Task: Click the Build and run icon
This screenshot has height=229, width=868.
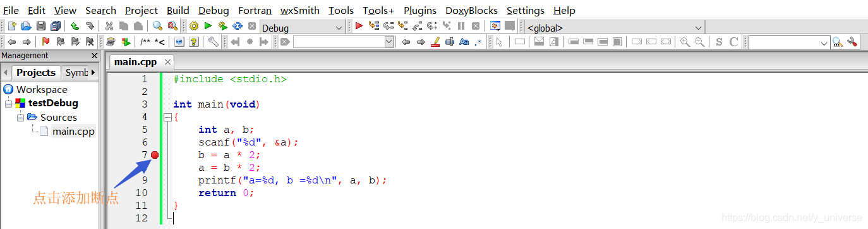Action: pos(222,27)
